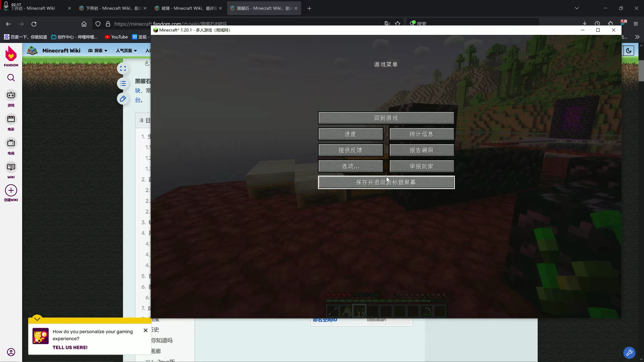Click the Fandom TV sidebar icon

tap(11, 143)
